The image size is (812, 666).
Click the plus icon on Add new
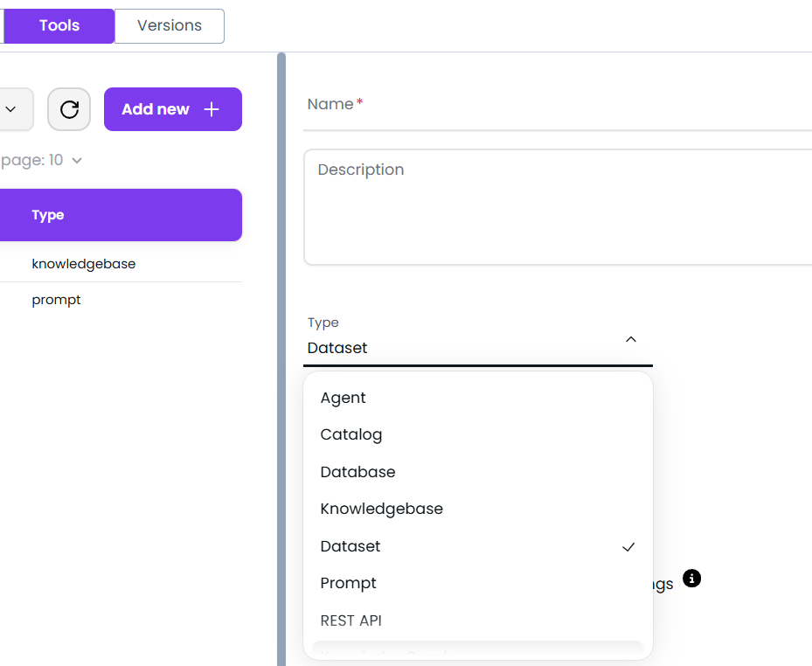[x=211, y=109]
